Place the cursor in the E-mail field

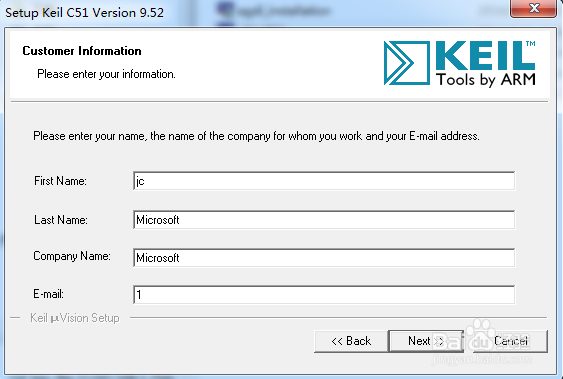(324, 295)
